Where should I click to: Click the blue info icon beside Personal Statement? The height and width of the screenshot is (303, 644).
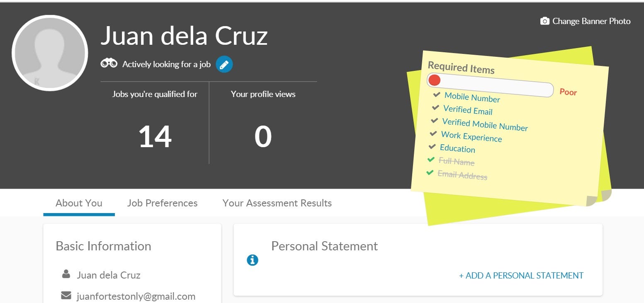click(x=253, y=260)
